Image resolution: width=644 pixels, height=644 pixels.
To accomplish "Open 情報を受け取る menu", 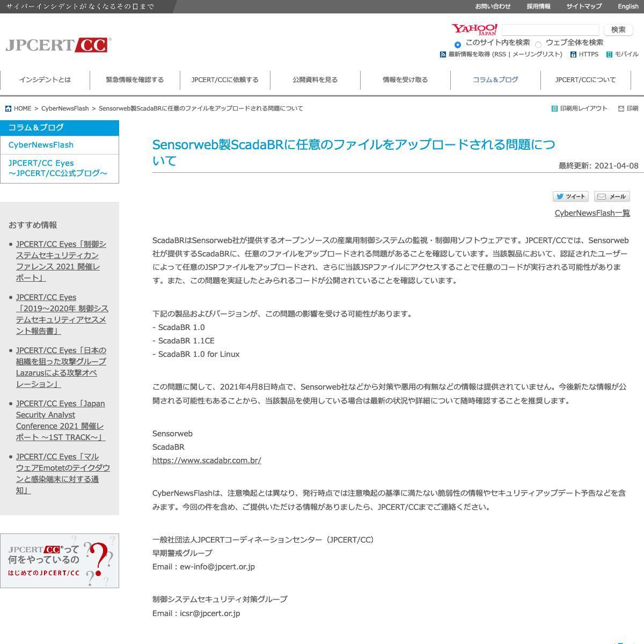I will [405, 80].
